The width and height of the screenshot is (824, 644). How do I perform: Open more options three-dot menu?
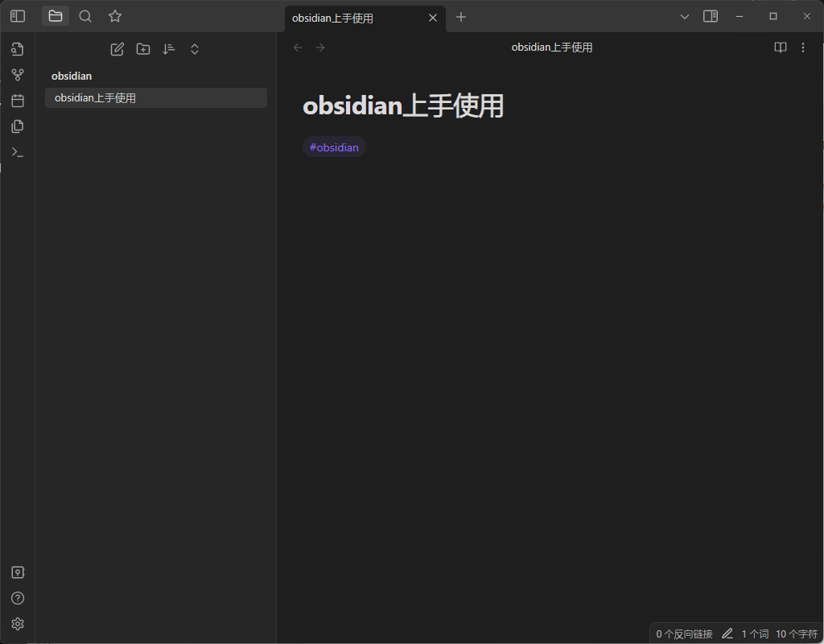(803, 47)
